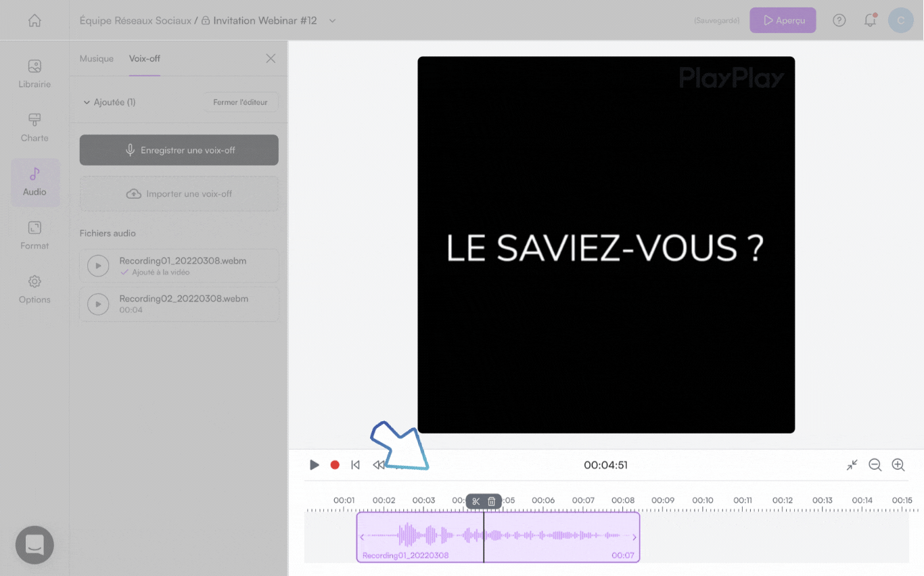924x576 pixels.
Task: Click the Invitation Webinar #12 title
Action: [265, 21]
